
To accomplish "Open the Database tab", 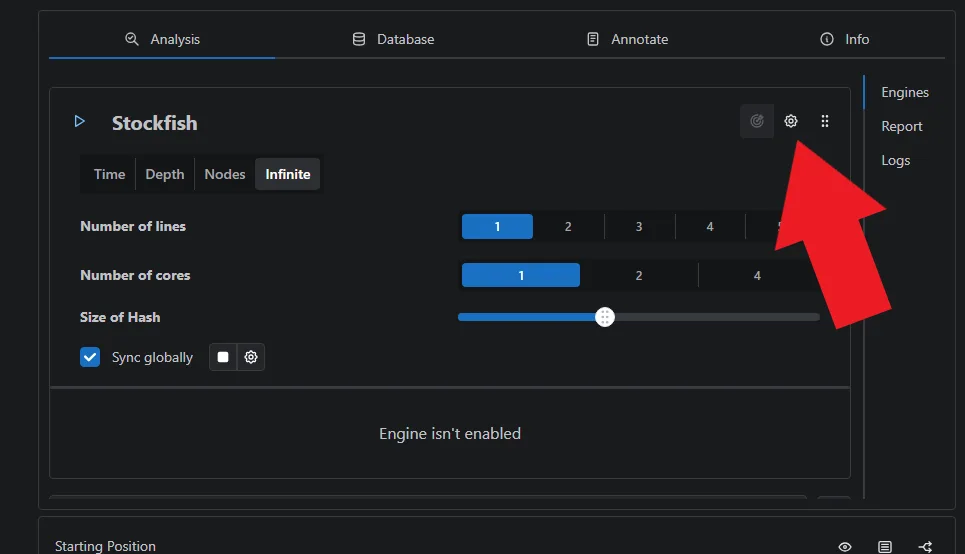I will pos(393,39).
